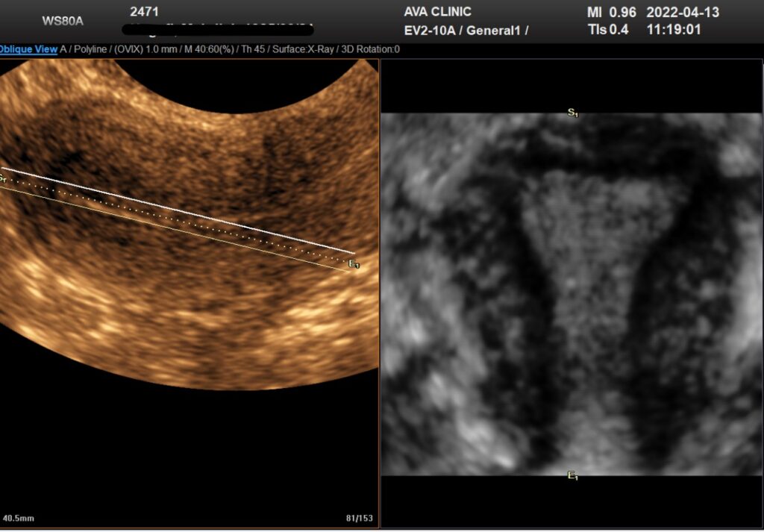Click the E1 marker below the rendered image
This screenshot has height=532, width=764.
tap(572, 475)
